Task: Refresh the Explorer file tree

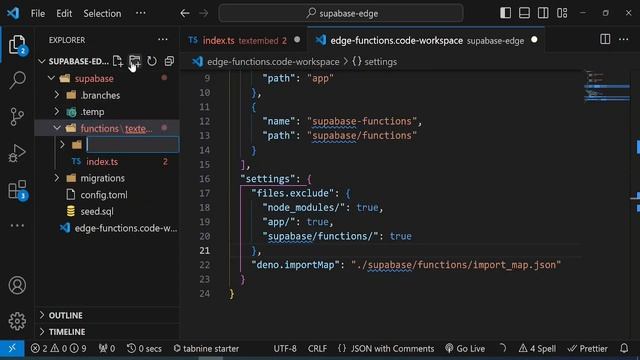Action: pos(152,61)
